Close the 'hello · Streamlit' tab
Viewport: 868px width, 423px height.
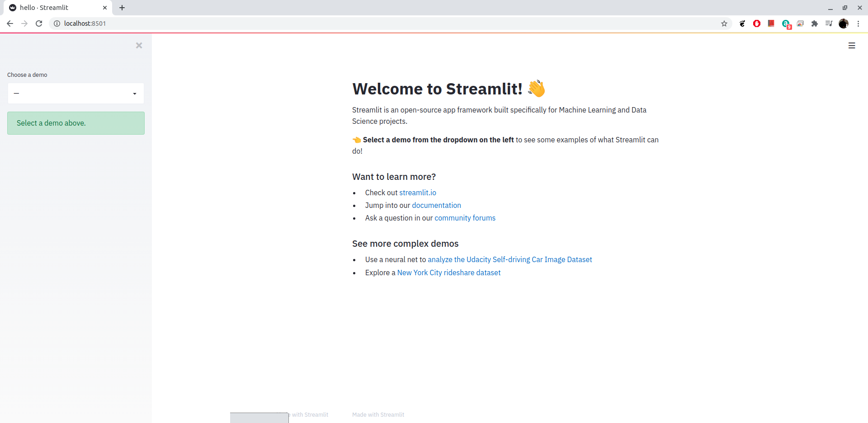105,8
